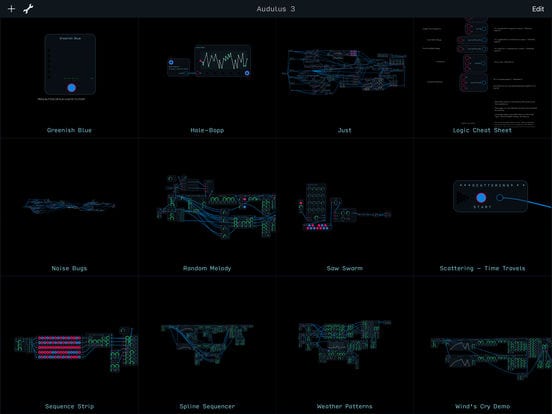Click the Logic Cheat Sheet label
This screenshot has width=552, height=414.
click(482, 130)
